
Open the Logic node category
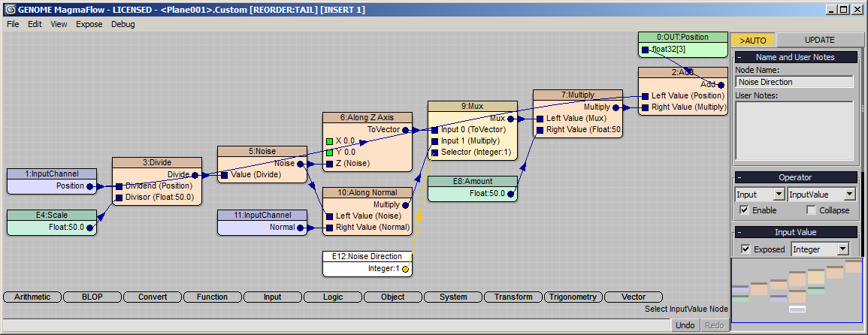pyautogui.click(x=333, y=297)
